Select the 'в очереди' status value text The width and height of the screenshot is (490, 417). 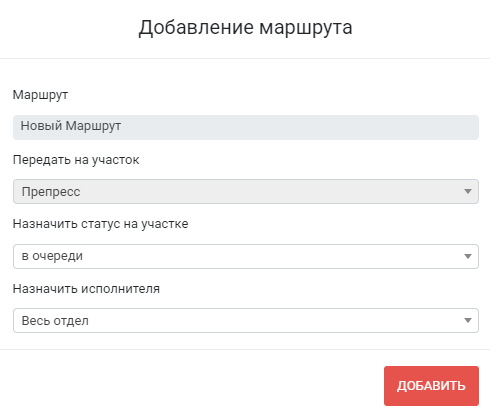click(x=52, y=256)
